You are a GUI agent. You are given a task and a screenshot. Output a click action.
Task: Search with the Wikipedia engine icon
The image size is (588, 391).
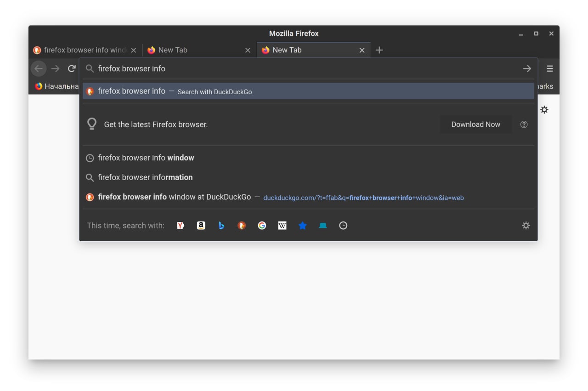click(x=282, y=226)
